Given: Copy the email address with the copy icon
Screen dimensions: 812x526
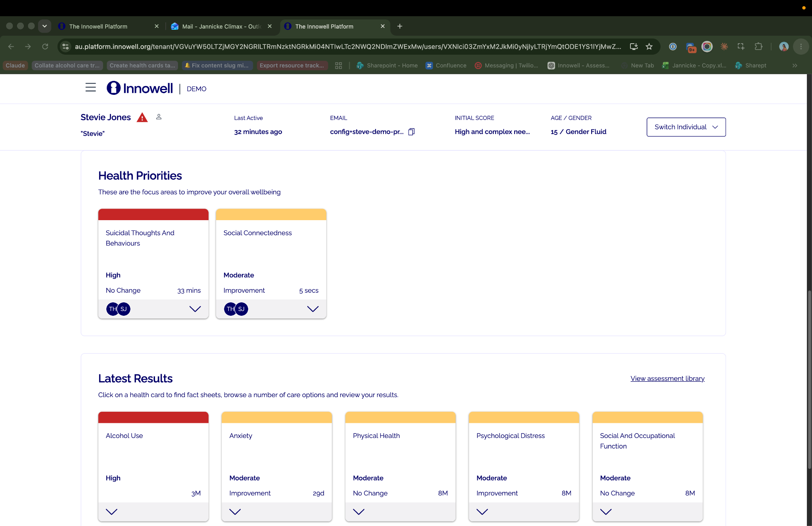Looking at the screenshot, I should click(411, 132).
